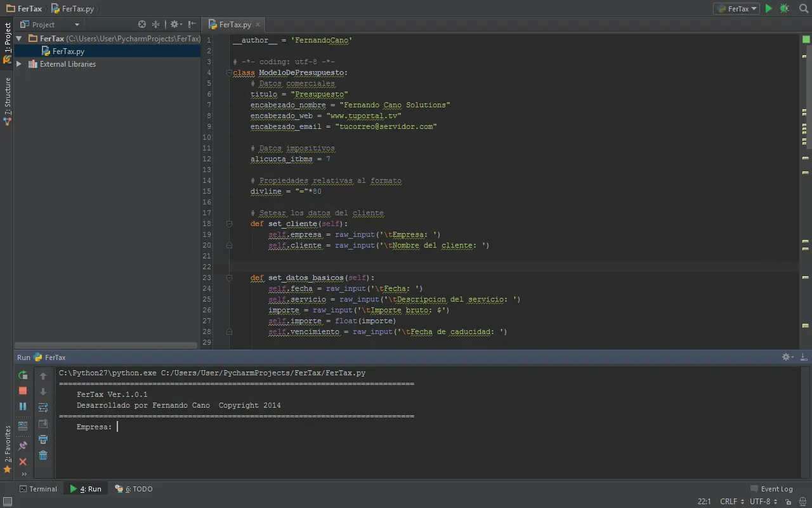
Task: Fold the set_cliente method at line 18
Action: [x=229, y=224]
